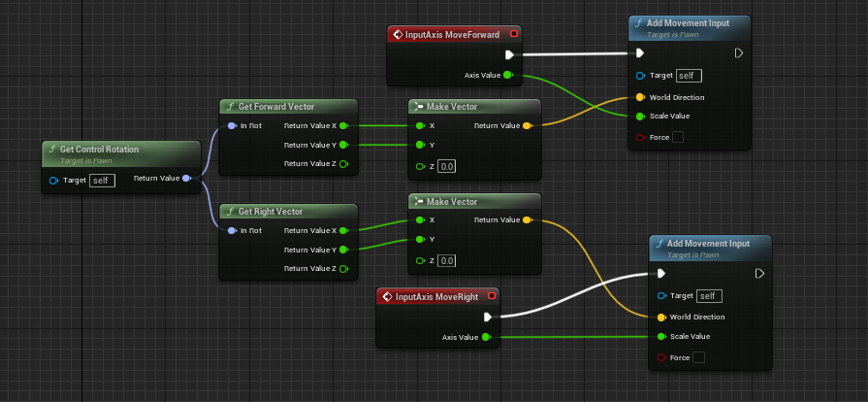This screenshot has width=868, height=402.
Task: Click Return Value X pin on Get Forward Vector
Action: (343, 126)
